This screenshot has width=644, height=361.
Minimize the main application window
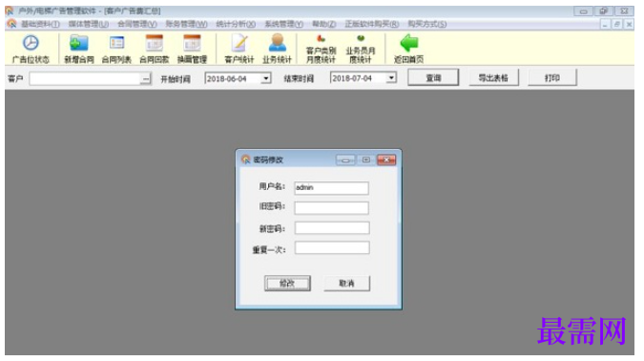pos(583,11)
